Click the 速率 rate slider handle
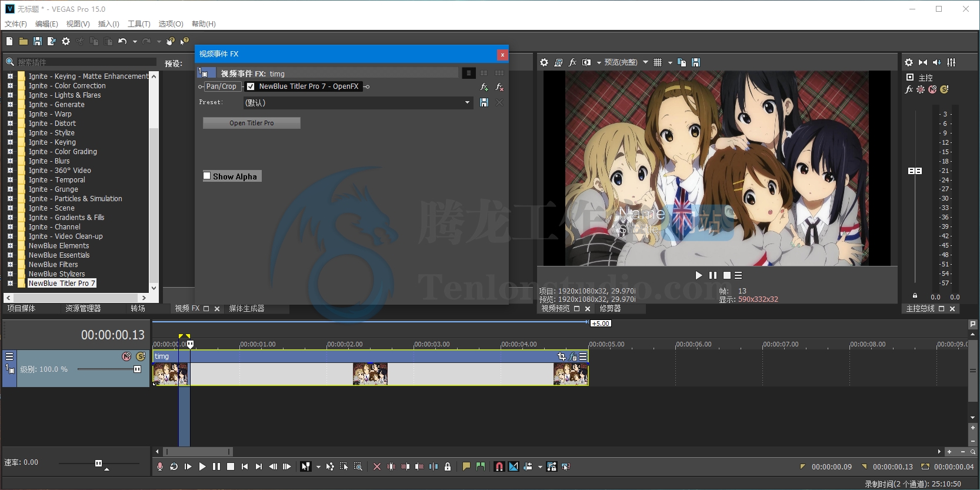 [x=98, y=463]
